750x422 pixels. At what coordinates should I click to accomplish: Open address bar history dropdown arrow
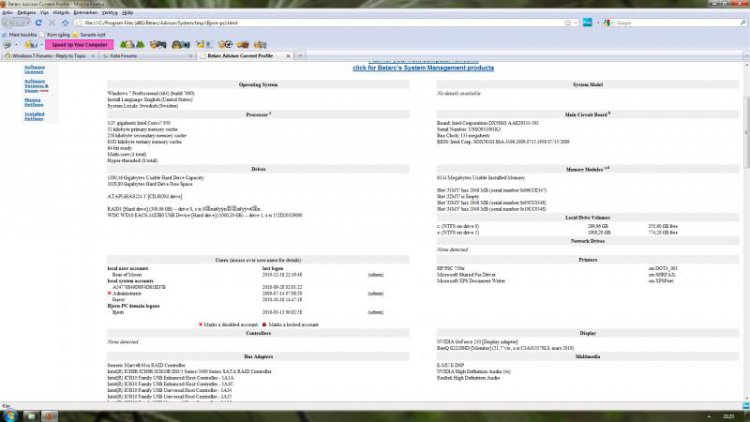[576, 22]
